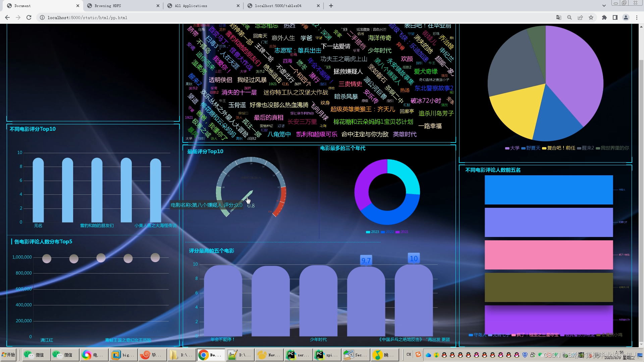The width and height of the screenshot is (644, 362).
Task: Click the share page icon
Action: coord(580,18)
